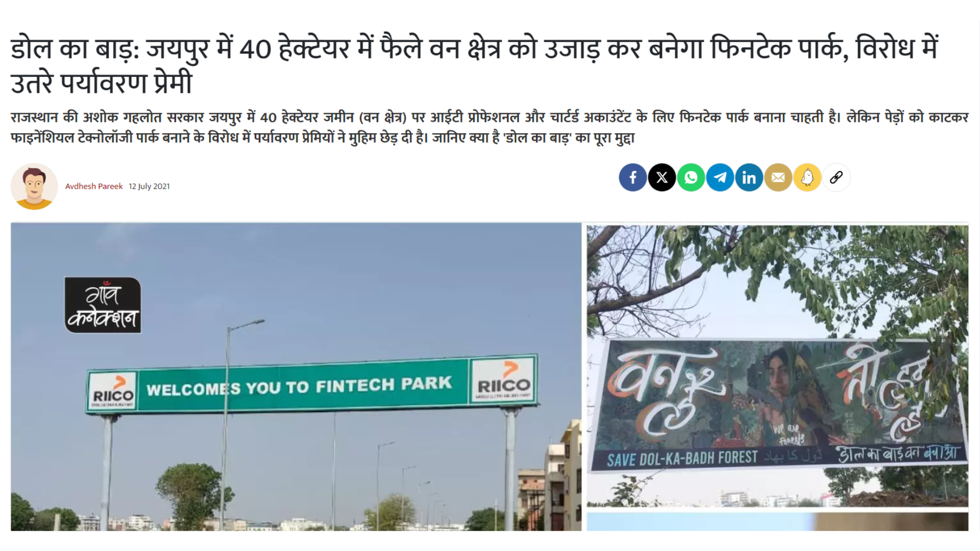Open the Fintech Park welcome sign photo
The image size is (980, 551).
(296, 377)
